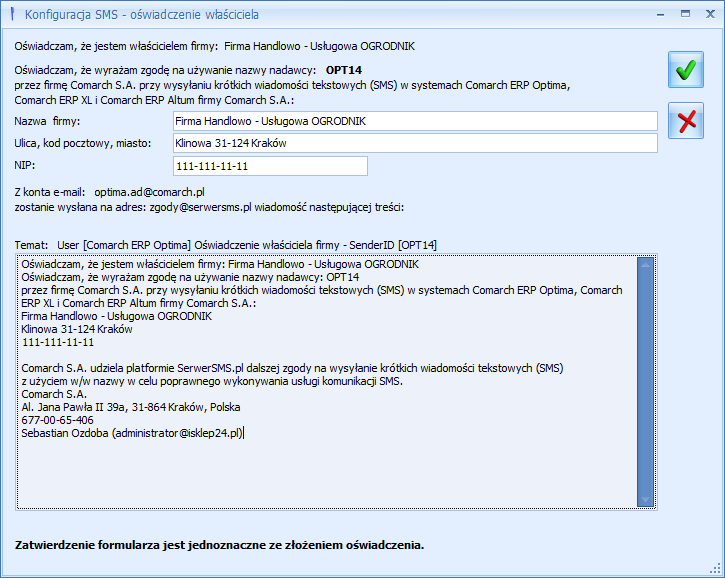Click the Nazwa firmy: label
The image size is (725, 578).
(47, 121)
